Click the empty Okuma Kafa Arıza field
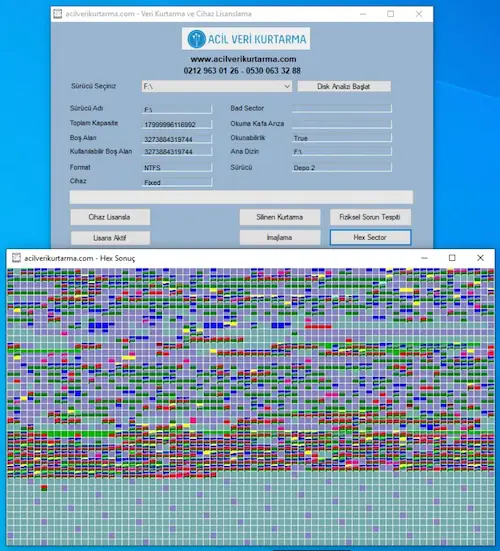This screenshot has height=551, width=500. (342, 124)
